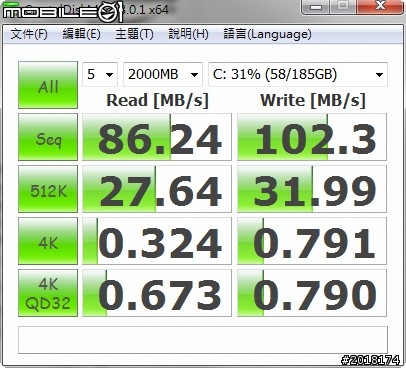Screen dimensions: 406x368
Task: Open the 文件(F) menu
Action: click(29, 34)
